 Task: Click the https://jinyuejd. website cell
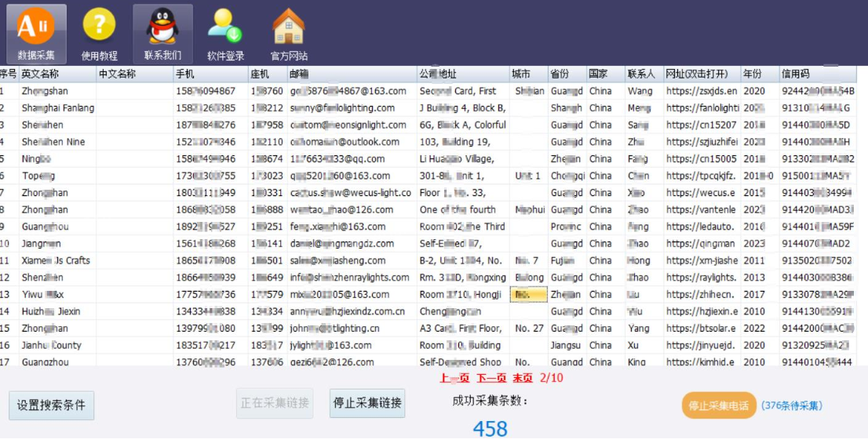click(702, 345)
